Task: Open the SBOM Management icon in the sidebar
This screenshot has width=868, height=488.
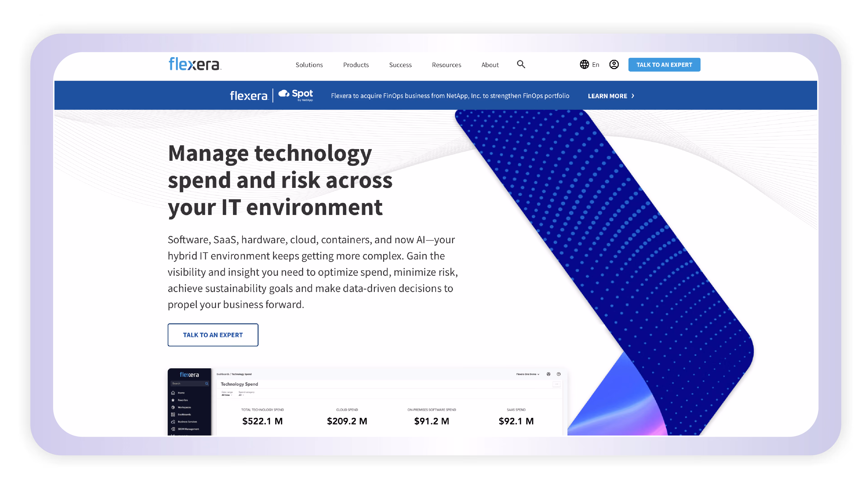Action: click(173, 429)
